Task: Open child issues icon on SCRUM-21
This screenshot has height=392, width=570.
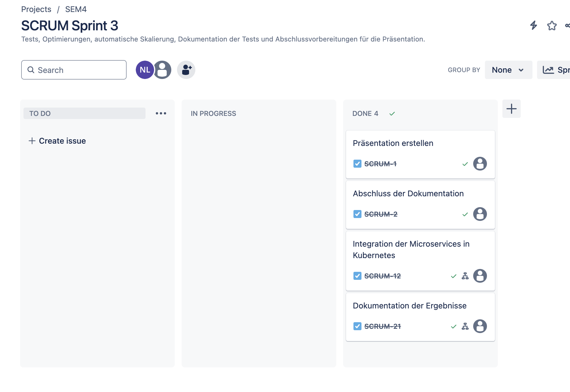Action: [x=465, y=326]
